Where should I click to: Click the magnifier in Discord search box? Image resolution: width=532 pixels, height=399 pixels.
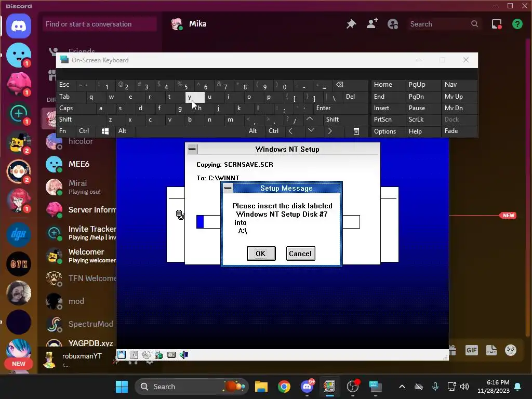pyautogui.click(x=474, y=24)
